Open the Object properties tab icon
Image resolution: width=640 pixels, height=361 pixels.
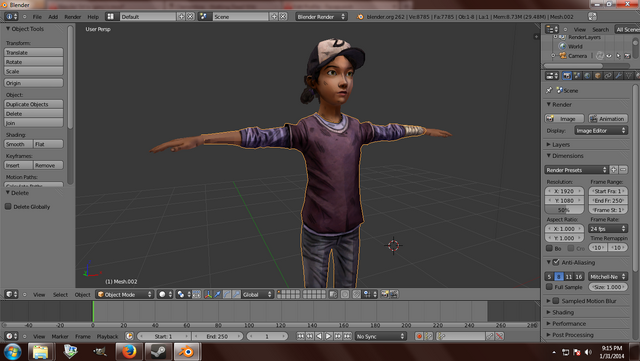(598, 76)
